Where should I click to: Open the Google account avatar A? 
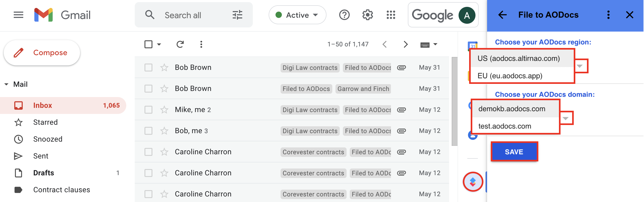pos(467,15)
